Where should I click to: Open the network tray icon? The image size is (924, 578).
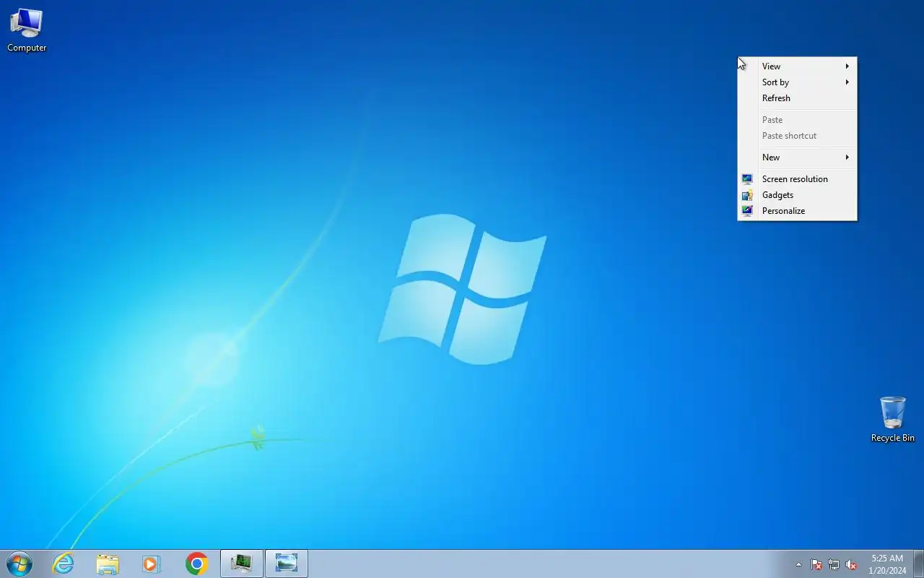point(834,564)
